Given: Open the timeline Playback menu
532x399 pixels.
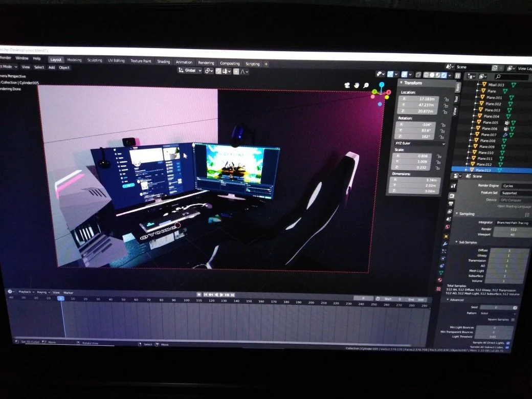Looking at the screenshot, I should [x=26, y=292].
